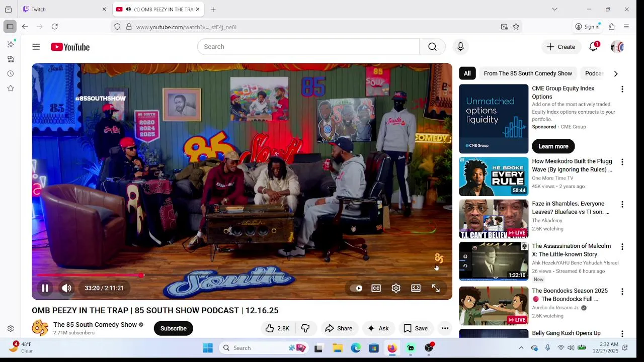Open YouTube notifications bell
Image resolution: width=644 pixels, height=362 pixels.
click(x=594, y=47)
